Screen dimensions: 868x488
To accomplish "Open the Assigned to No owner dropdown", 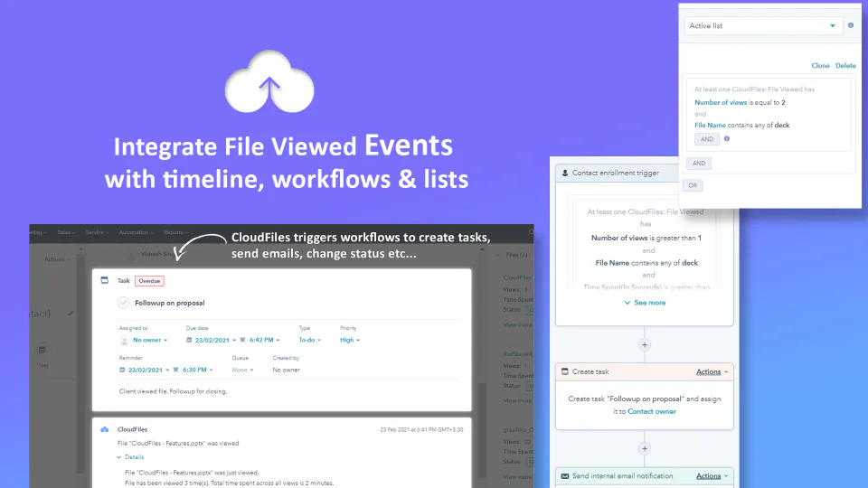I will tap(149, 340).
